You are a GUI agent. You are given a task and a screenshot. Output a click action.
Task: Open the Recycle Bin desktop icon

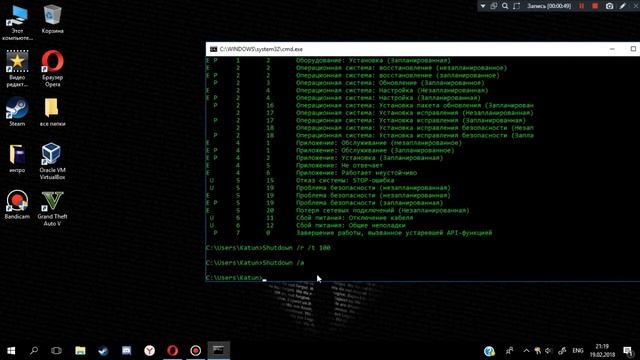(x=52, y=19)
